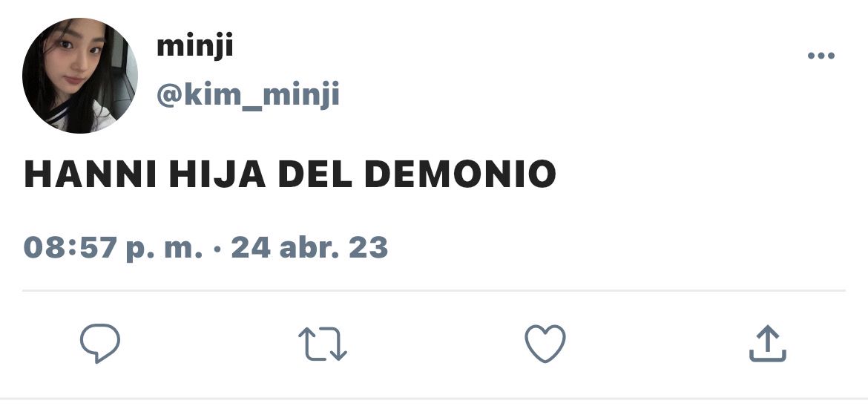Viewport: 868px width, 412px height.
Task: Expand tweet actions with the ellipsis icon
Action: (x=821, y=56)
